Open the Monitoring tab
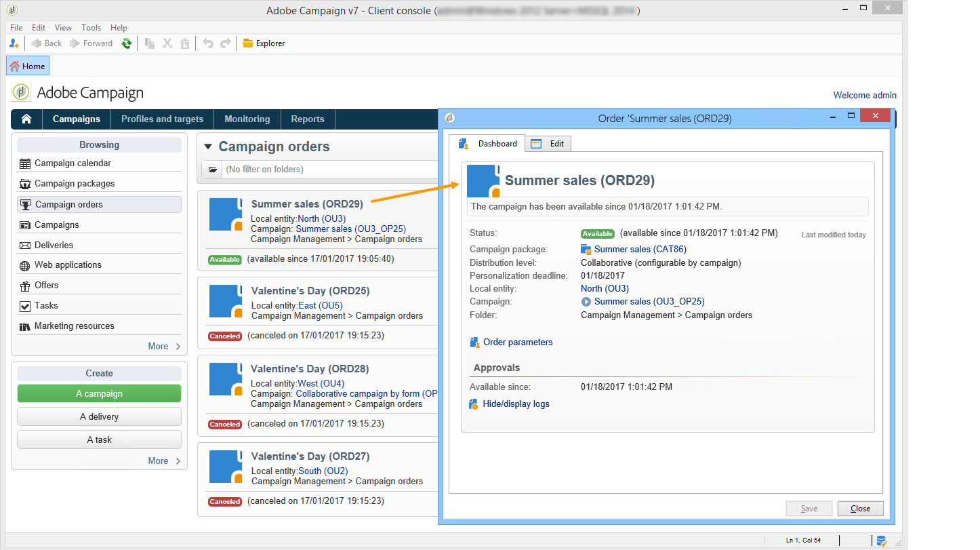This screenshot has width=980, height=550. point(247,119)
